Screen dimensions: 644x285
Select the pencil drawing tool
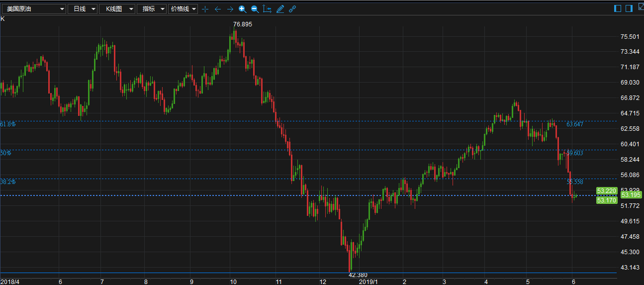(280, 9)
